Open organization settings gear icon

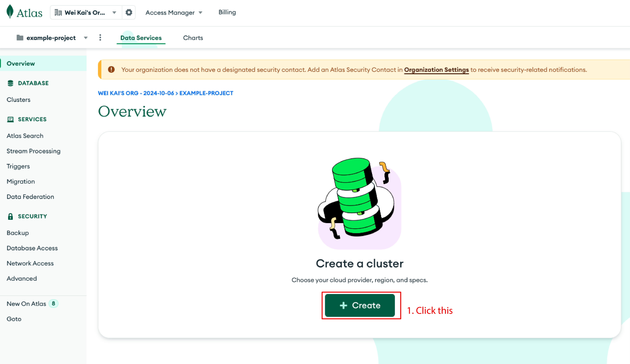pyautogui.click(x=129, y=12)
